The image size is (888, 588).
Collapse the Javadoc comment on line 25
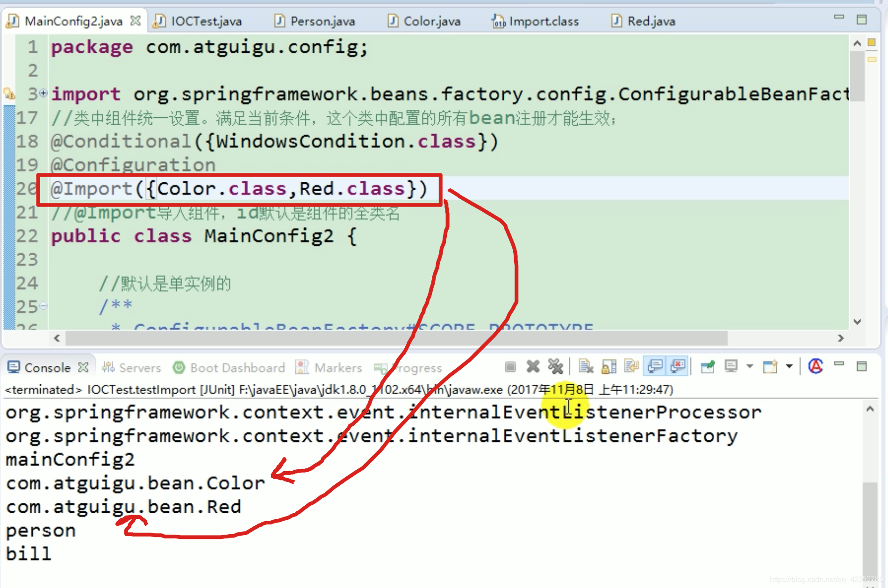click(x=43, y=306)
